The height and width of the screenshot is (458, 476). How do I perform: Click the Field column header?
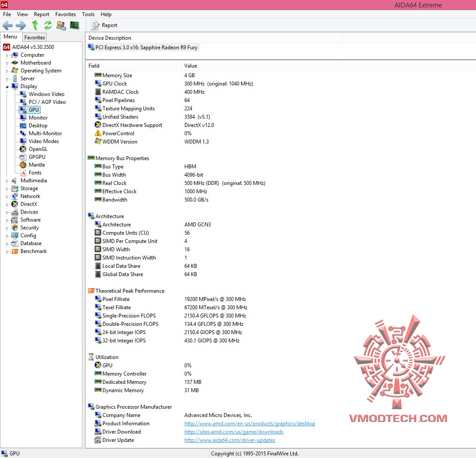click(x=133, y=65)
